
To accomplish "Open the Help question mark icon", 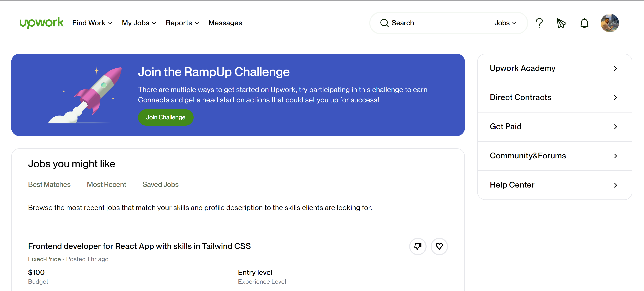I will click(x=539, y=23).
